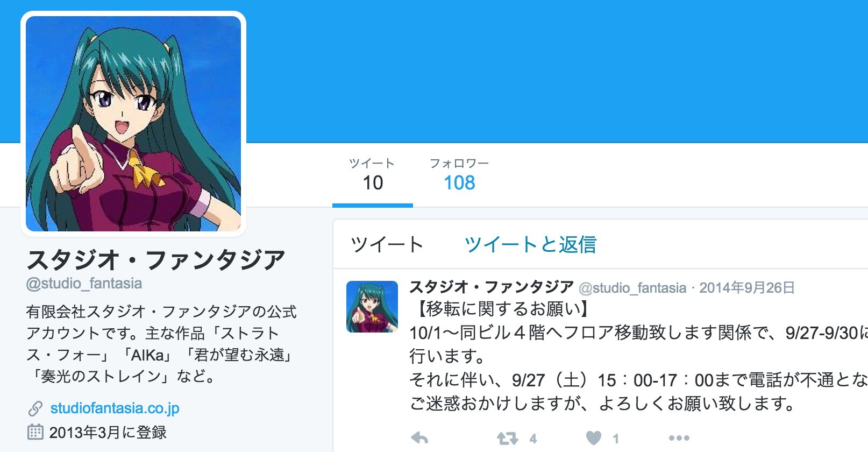868x452 pixels.
Task: Switch to the ツイート timeline tab
Action: coord(387,245)
